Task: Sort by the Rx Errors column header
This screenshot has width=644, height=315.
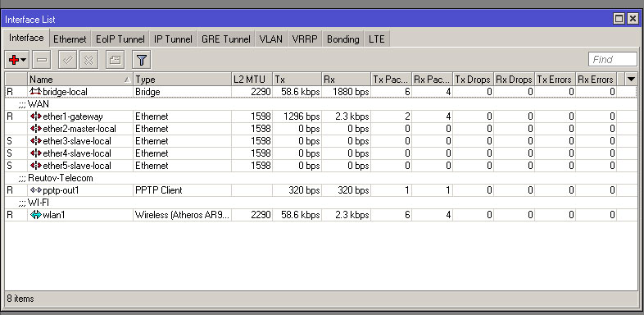Action: pos(596,79)
